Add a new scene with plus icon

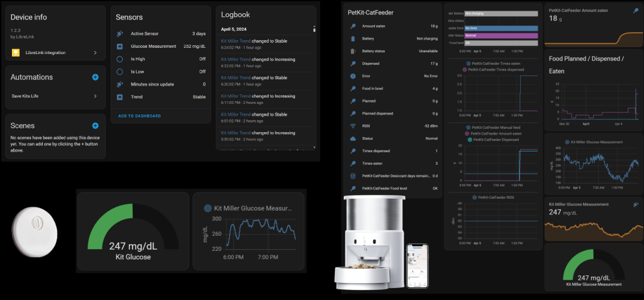(96, 126)
